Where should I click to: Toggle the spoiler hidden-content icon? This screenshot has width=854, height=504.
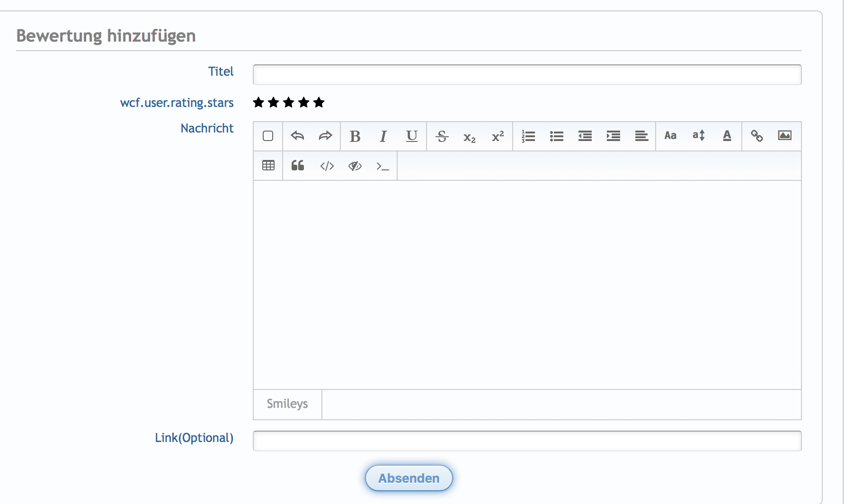pyautogui.click(x=355, y=166)
